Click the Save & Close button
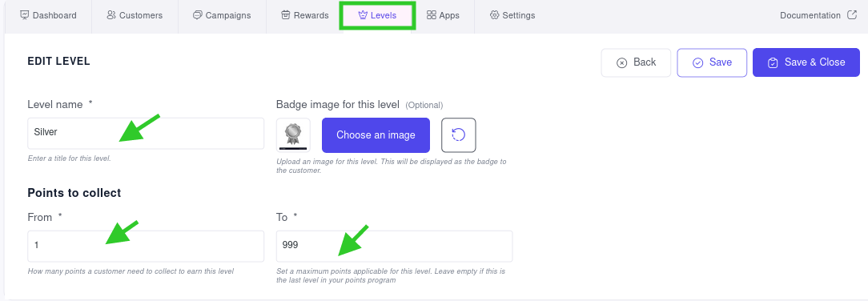 pos(806,62)
